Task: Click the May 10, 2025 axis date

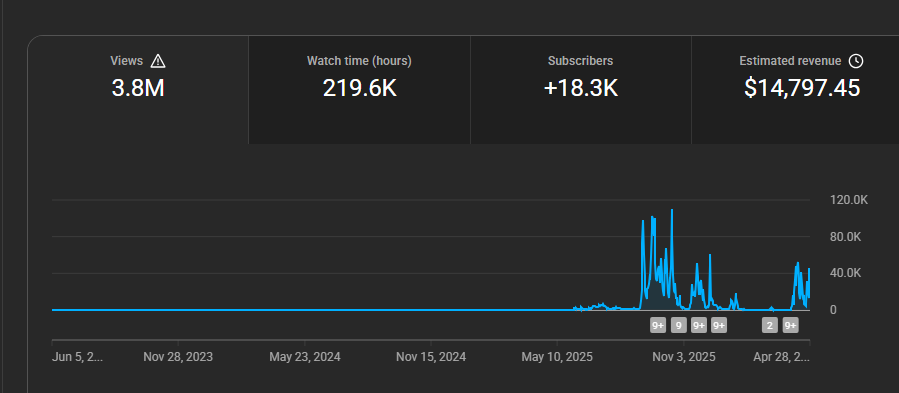Action: (x=557, y=357)
